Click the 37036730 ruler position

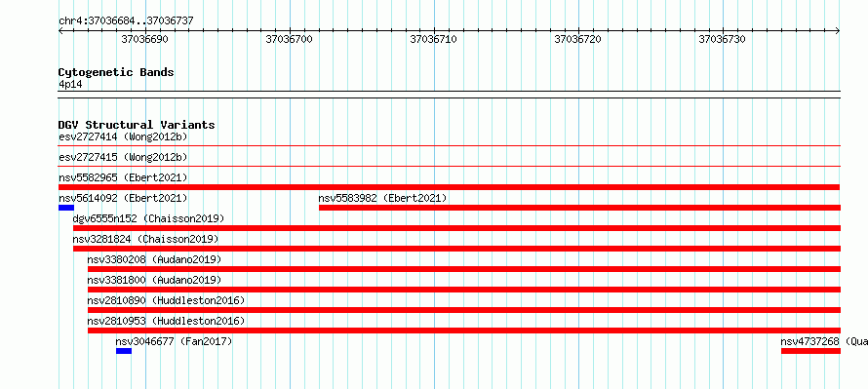pyautogui.click(x=722, y=39)
